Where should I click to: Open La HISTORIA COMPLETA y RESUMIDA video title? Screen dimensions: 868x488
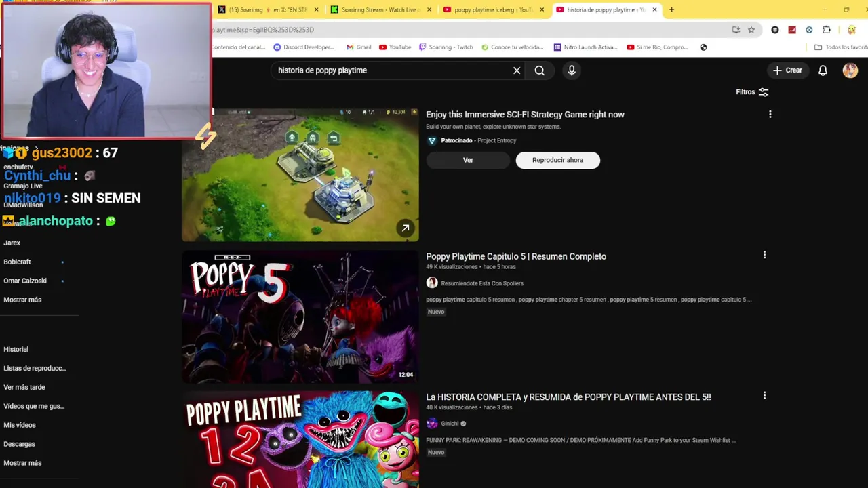tap(568, 397)
